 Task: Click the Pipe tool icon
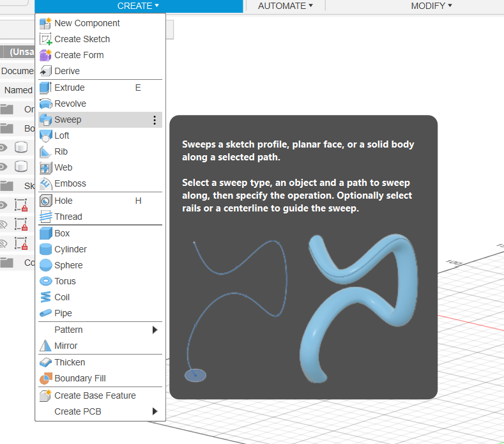pyautogui.click(x=45, y=313)
